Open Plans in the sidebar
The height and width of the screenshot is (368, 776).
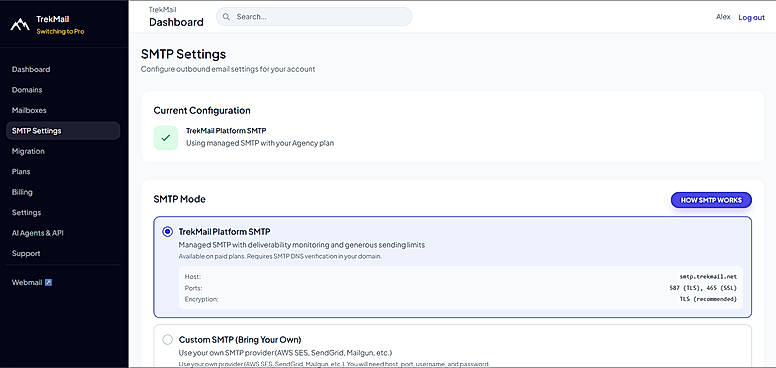[x=21, y=172]
